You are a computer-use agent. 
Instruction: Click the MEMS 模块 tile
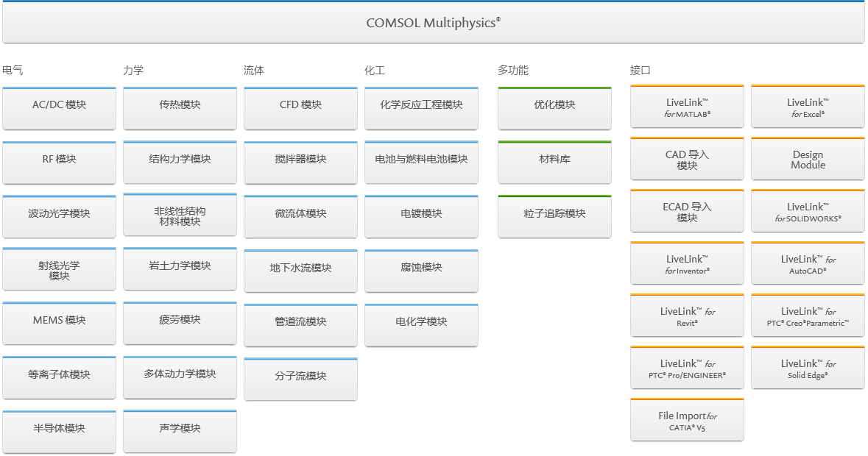click(59, 321)
